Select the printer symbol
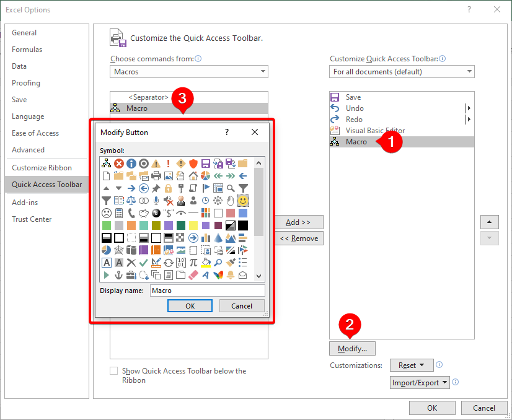This screenshot has height=420, width=512. pyautogui.click(x=156, y=175)
